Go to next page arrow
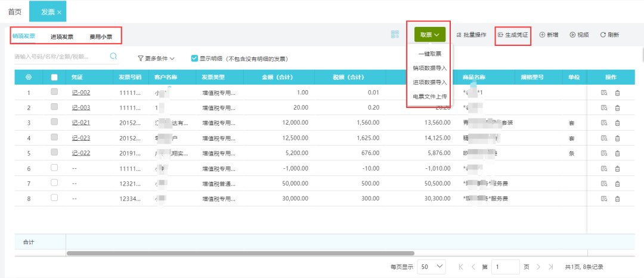The image size is (644, 278). [x=538, y=267]
